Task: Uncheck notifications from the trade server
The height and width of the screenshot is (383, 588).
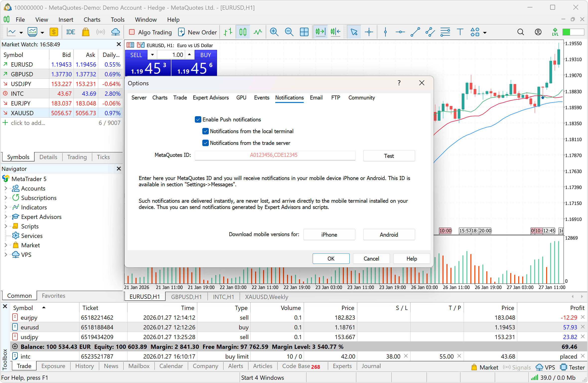Action: (205, 143)
